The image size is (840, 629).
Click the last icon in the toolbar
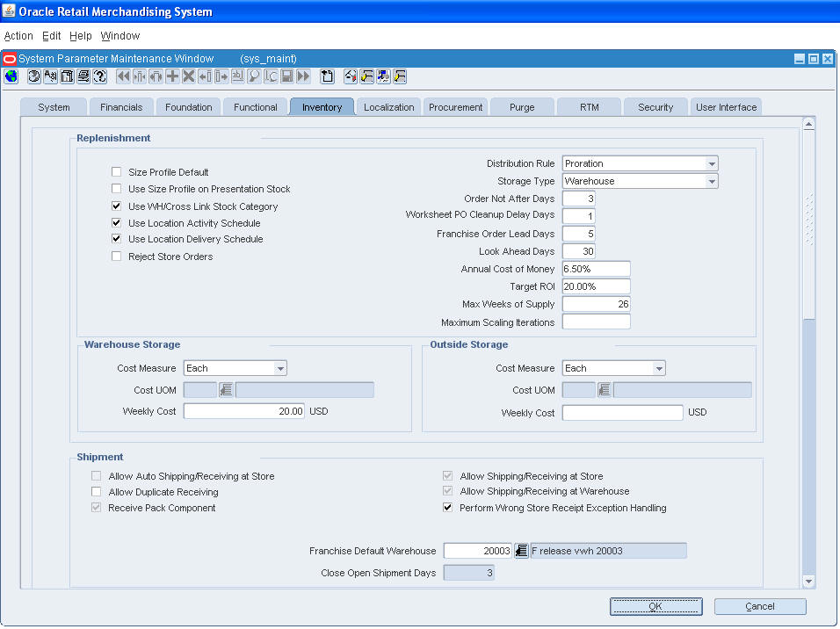(x=400, y=76)
